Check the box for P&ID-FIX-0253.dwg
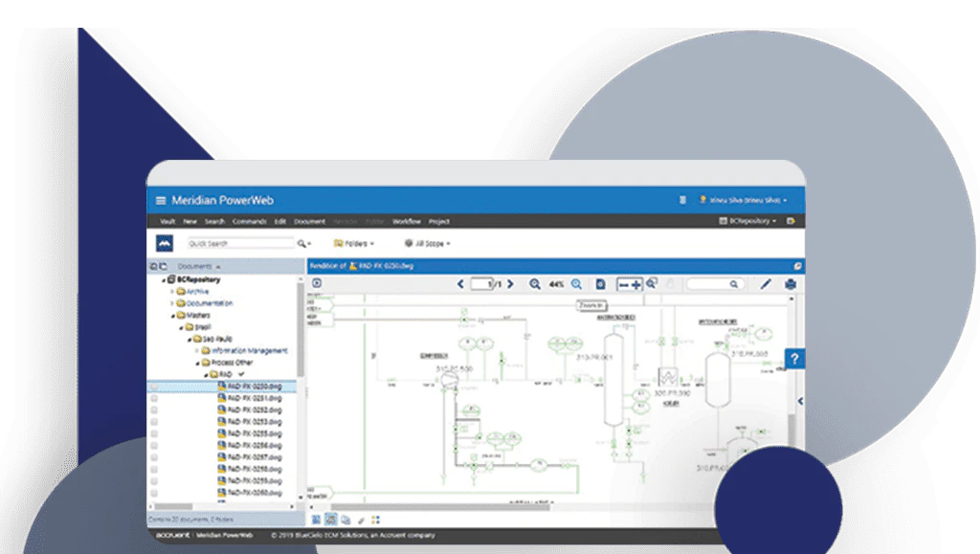 pos(154,422)
